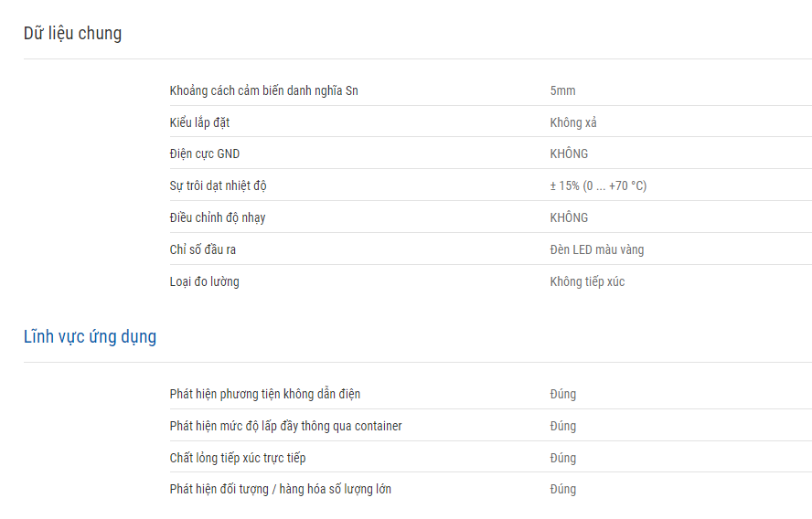Click the KHÔNG value for Điều chỉnh độ nhạy

click(569, 217)
